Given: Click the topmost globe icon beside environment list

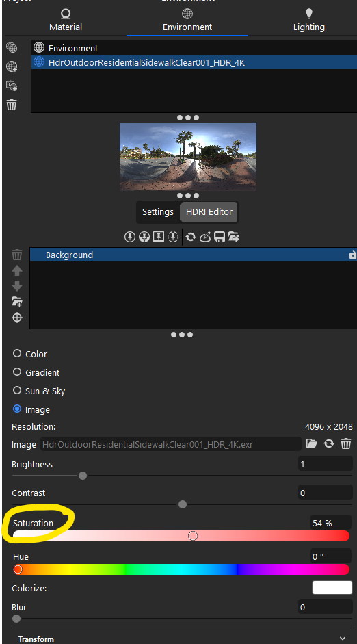Looking at the screenshot, I should click(x=12, y=47).
